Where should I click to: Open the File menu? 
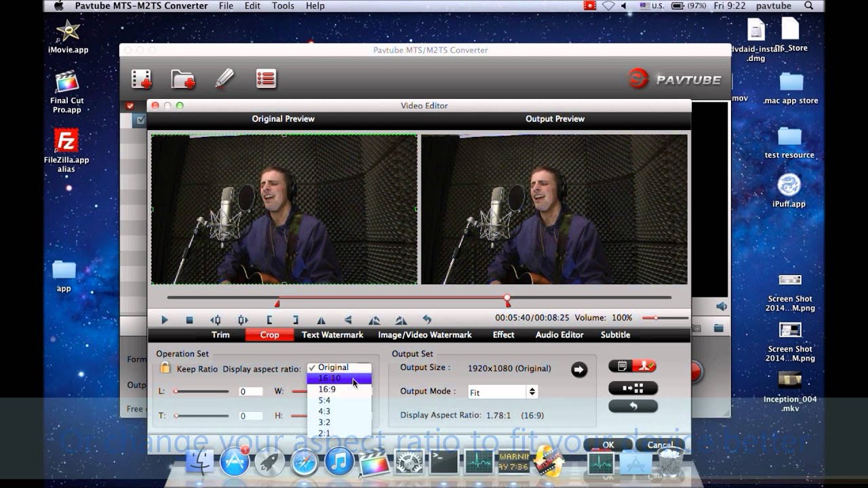(226, 6)
